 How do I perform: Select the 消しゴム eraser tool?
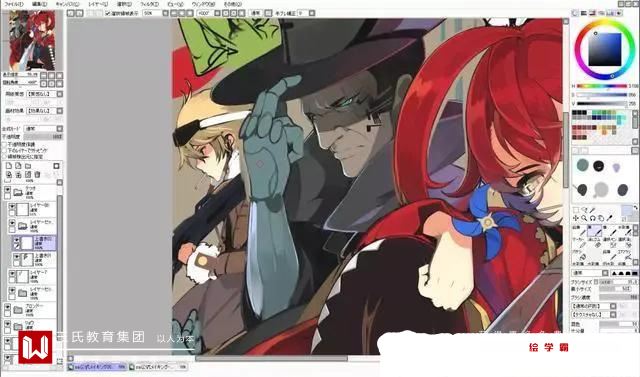pyautogui.click(x=595, y=244)
